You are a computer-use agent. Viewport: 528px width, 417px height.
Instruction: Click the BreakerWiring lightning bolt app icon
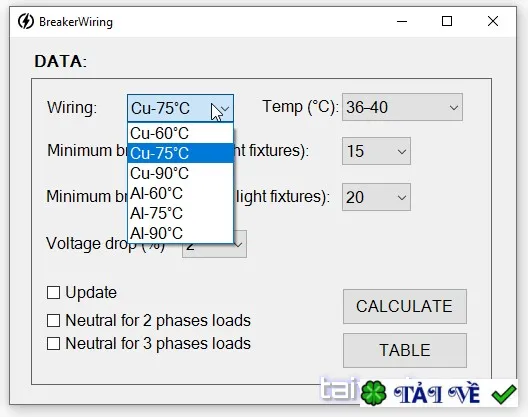pos(26,22)
